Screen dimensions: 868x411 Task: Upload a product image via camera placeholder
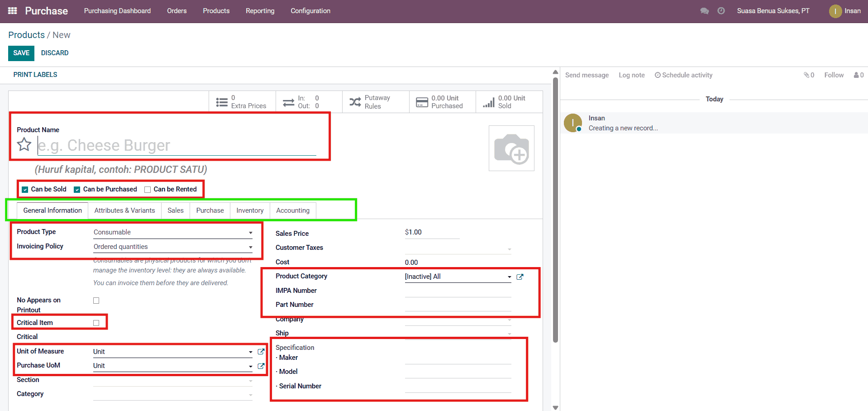coord(511,148)
